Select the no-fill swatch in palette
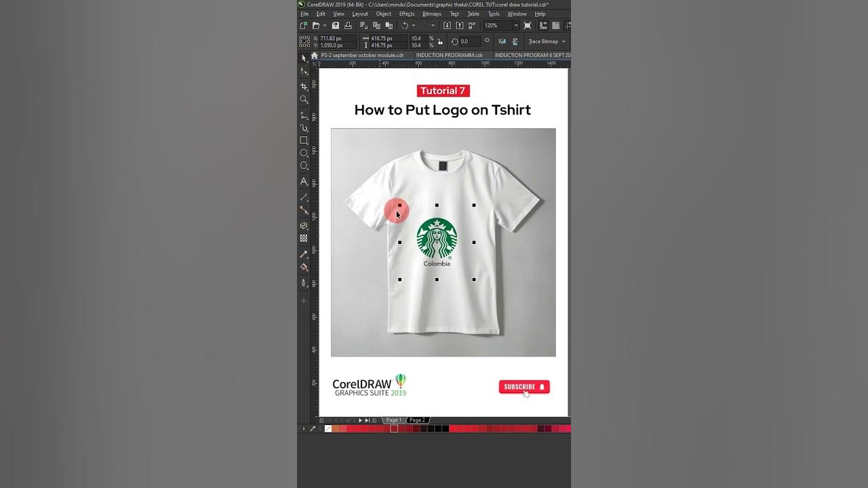Screen dimensions: 868x488 tap(328, 428)
